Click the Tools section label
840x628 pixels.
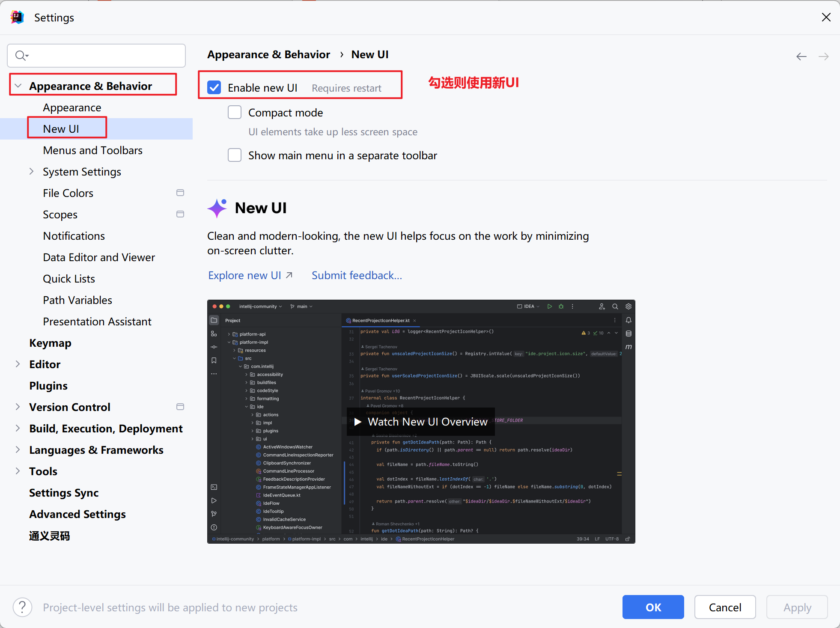(x=43, y=471)
